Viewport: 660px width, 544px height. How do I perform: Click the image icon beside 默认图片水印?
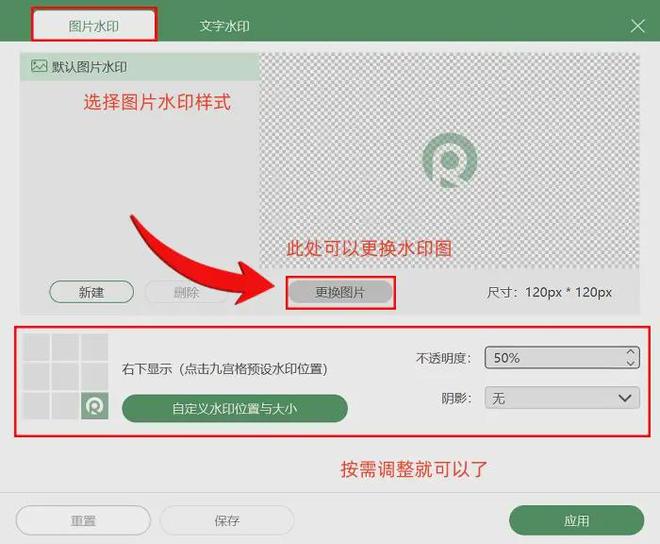point(39,67)
